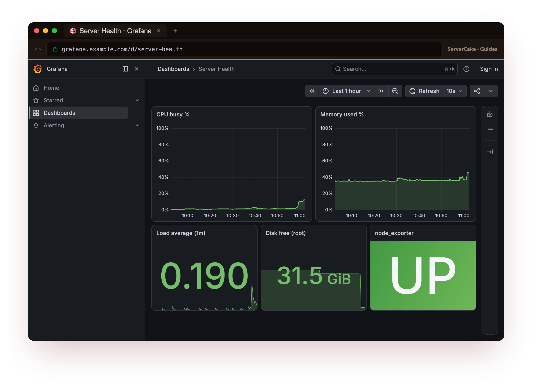The width and height of the screenshot is (541, 392).
Task: Click the Dashboards grid icon
Action: [x=36, y=113]
